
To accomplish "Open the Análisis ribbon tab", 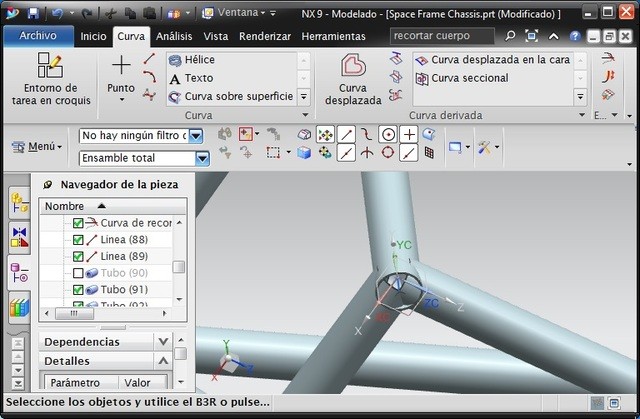I will pos(175,36).
